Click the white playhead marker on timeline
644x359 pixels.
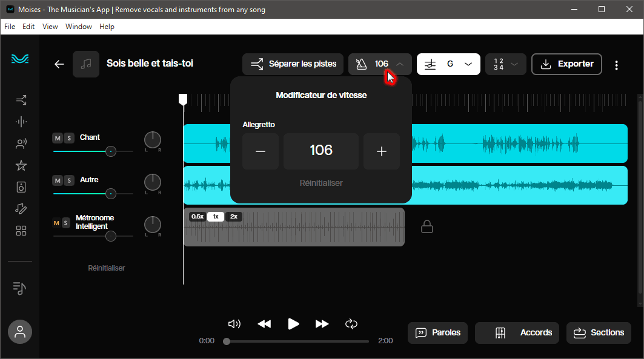coord(183,99)
